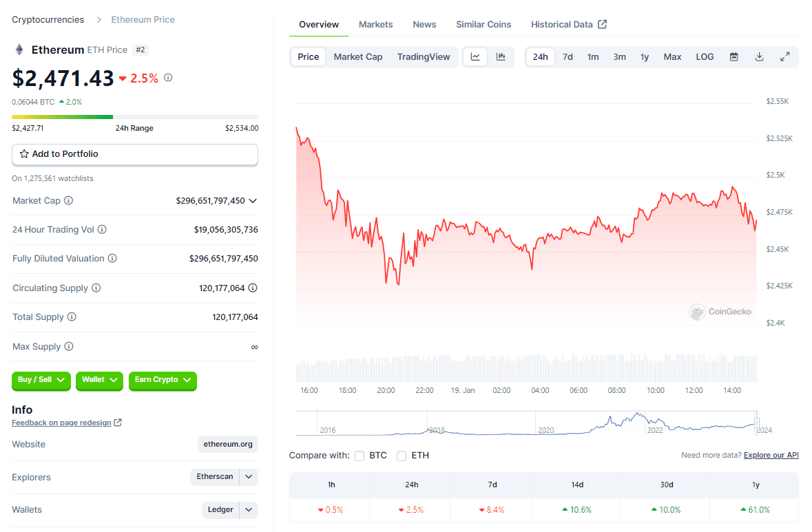Image resolution: width=812 pixels, height=532 pixels.
Task: Open Fully Diluted Valuation info icon
Action: (x=112, y=258)
